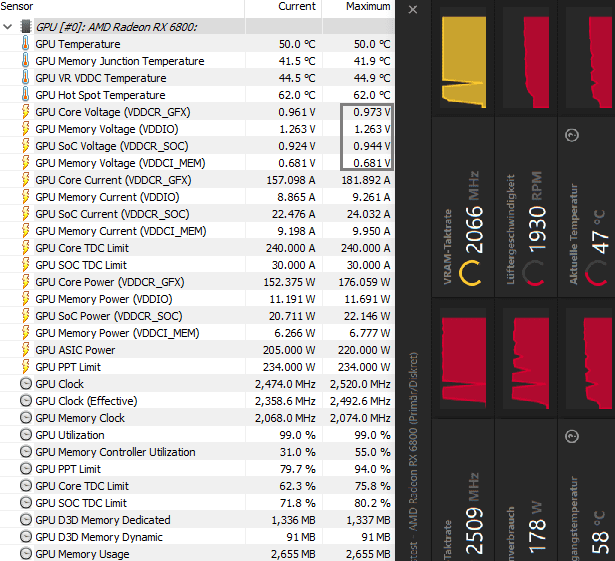Click clock icon next to GPU Memory Clock
Image resolution: width=615 pixels, height=561 pixels.
click(x=26, y=418)
